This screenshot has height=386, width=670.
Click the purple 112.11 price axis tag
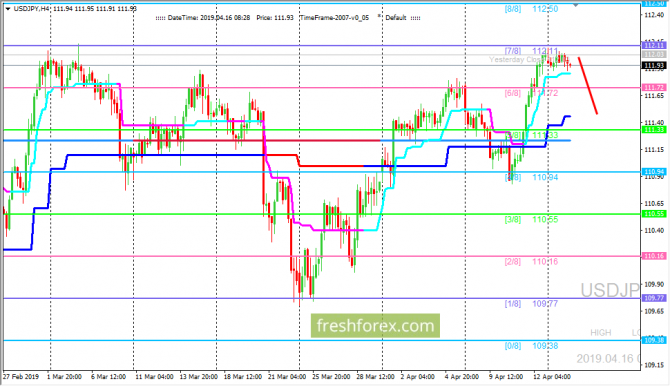(654, 45)
